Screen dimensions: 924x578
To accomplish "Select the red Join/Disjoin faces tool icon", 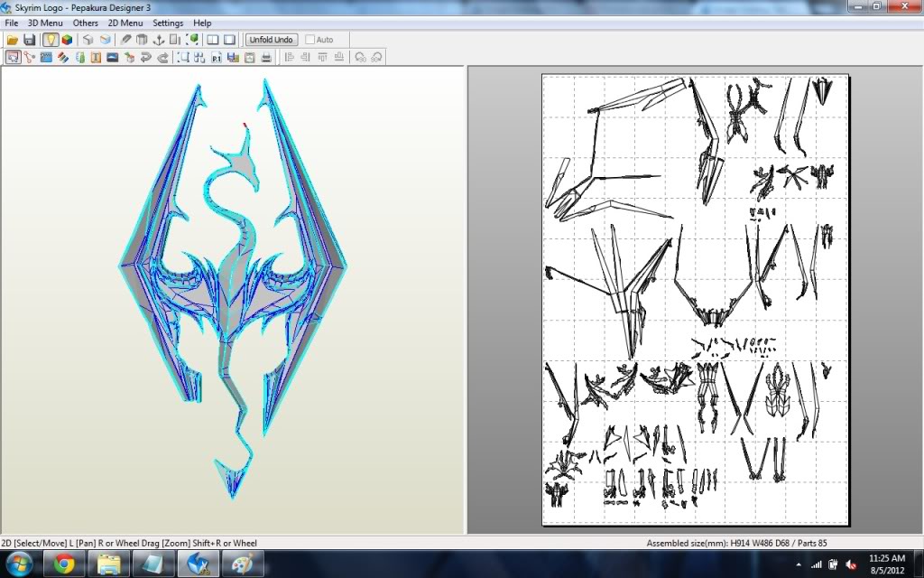I will pyautogui.click(x=30, y=57).
